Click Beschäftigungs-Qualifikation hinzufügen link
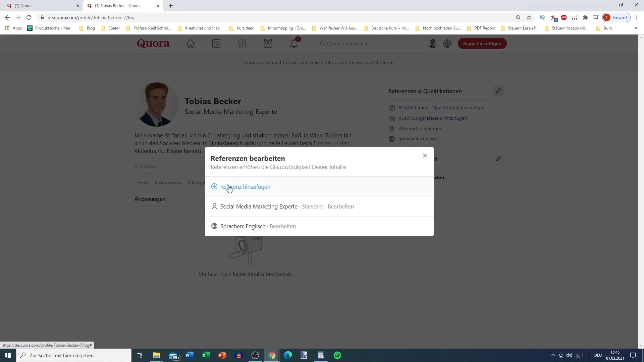Viewport: 644px width, 362px height. [x=442, y=108]
